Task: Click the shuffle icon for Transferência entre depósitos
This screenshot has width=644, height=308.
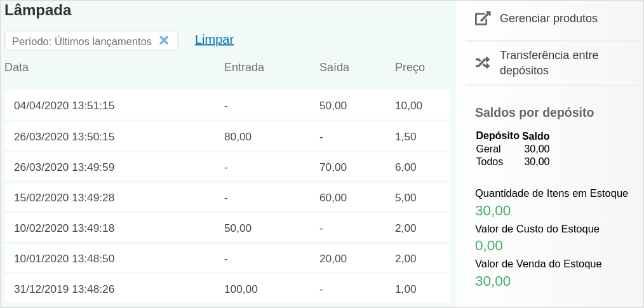Action: (483, 62)
